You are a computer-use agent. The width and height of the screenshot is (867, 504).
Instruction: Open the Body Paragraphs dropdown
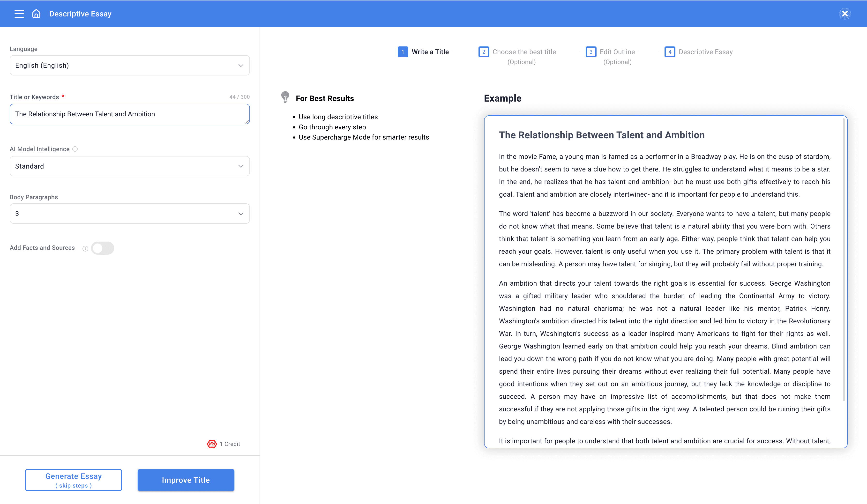130,214
